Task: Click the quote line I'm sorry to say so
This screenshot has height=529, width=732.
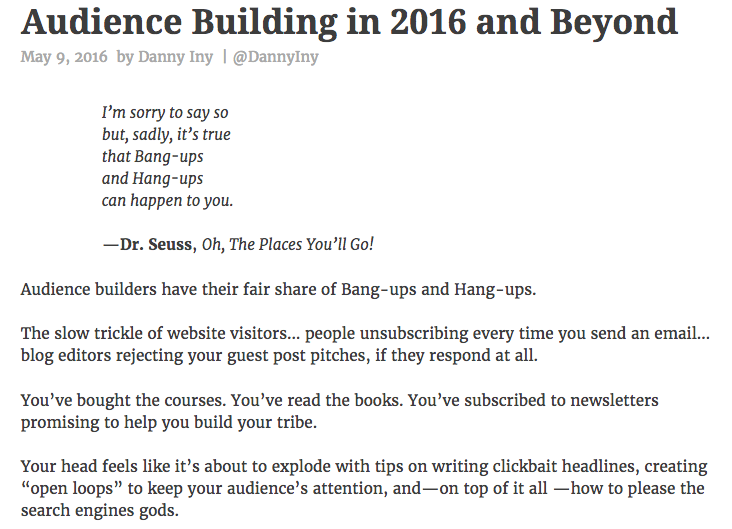Action: click(165, 113)
